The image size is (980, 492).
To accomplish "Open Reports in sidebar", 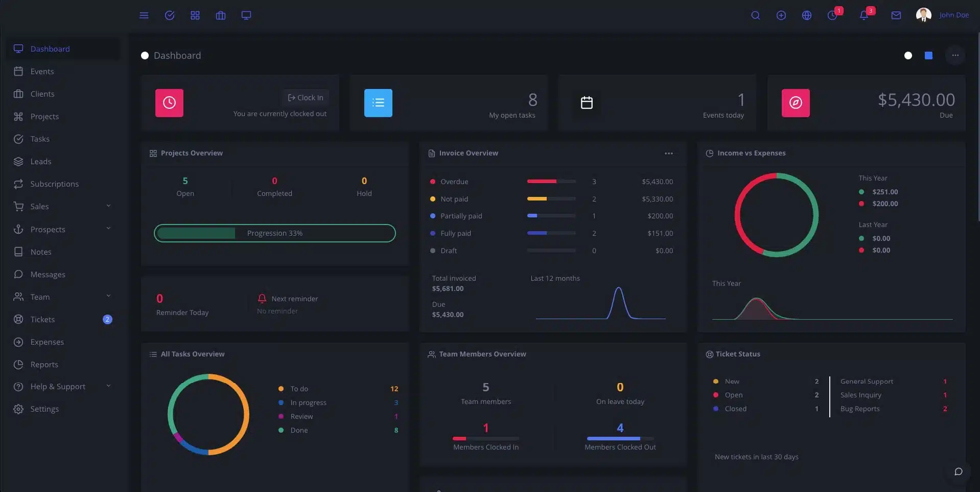I will pos(63,364).
